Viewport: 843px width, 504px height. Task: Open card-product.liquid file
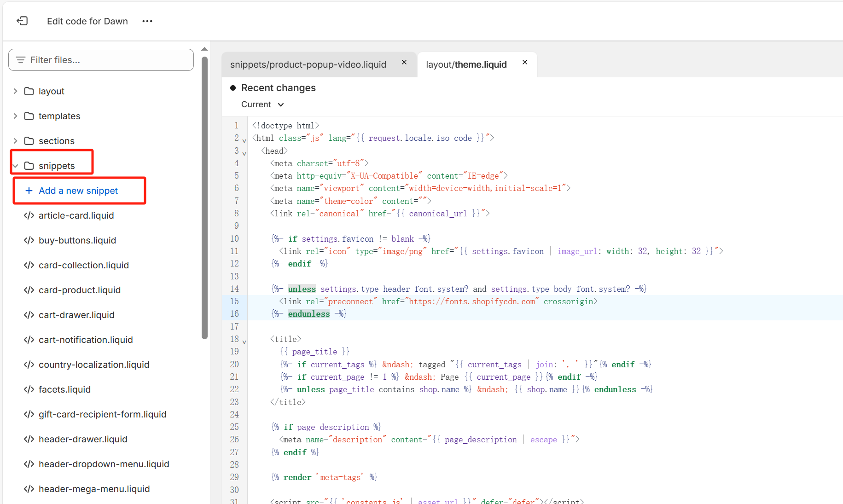(x=80, y=290)
